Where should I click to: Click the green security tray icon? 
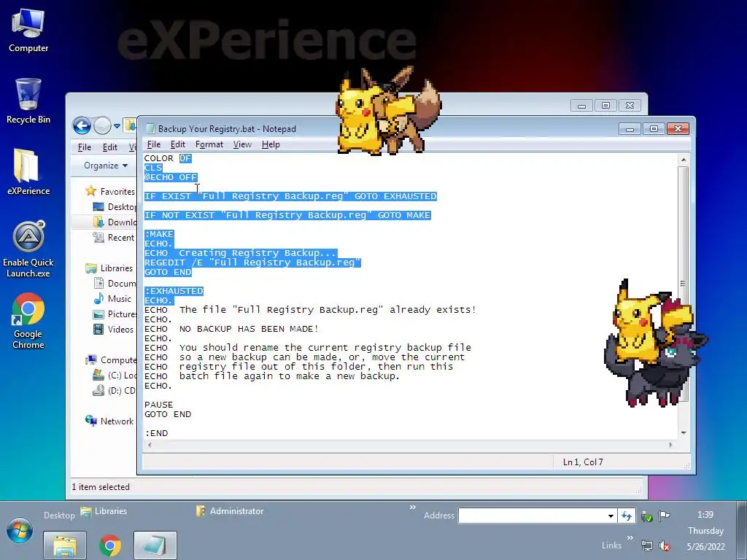[x=647, y=516]
